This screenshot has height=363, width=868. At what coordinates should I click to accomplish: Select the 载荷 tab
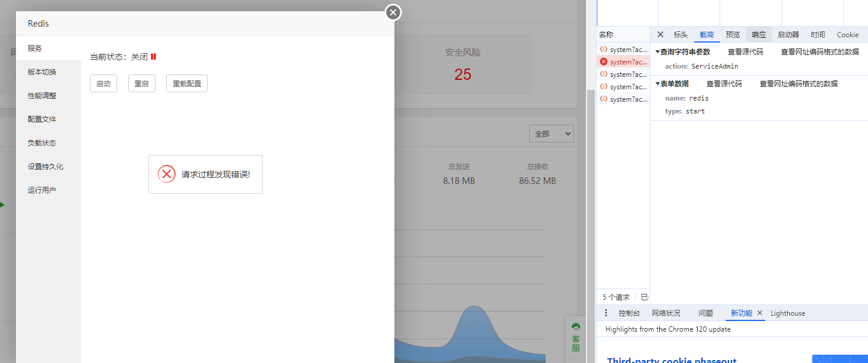click(x=707, y=35)
